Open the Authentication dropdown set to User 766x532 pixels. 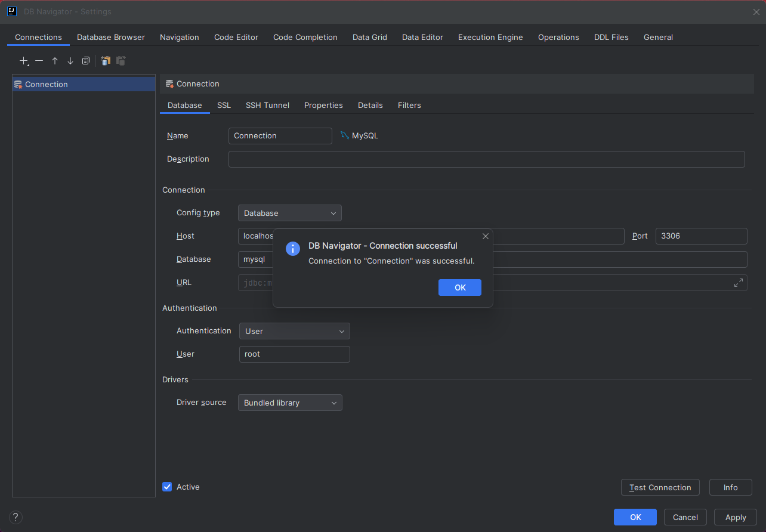click(294, 331)
